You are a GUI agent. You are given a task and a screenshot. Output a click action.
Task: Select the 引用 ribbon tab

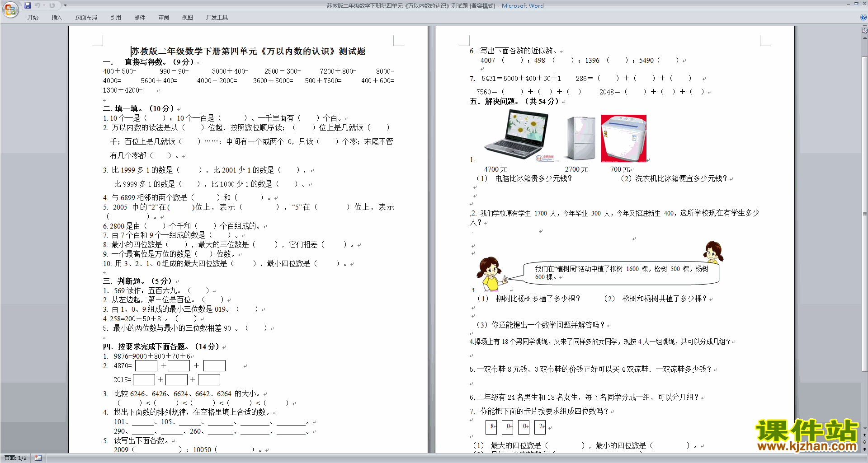pos(116,18)
